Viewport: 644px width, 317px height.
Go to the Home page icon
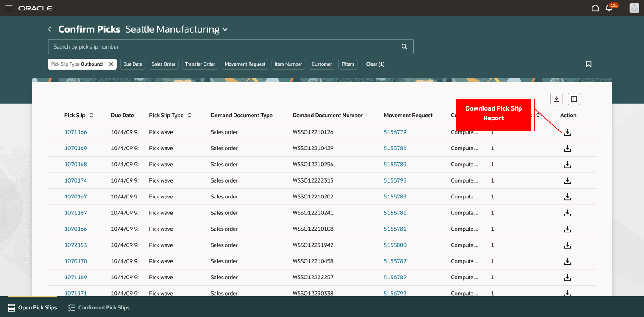click(x=595, y=8)
